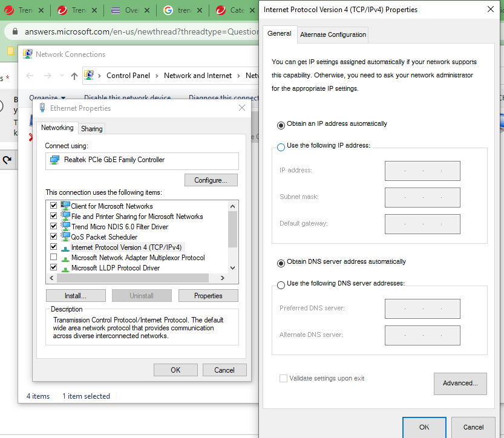This screenshot has width=504, height=438.
Task: Click the QoS Packet Scheduler icon
Action: click(x=65, y=237)
